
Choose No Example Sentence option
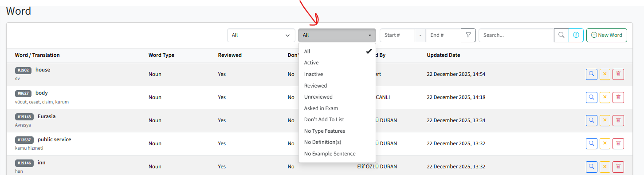[x=337, y=154]
